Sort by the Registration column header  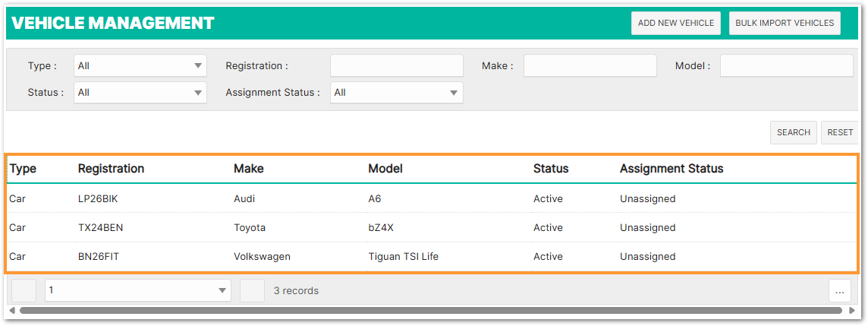click(x=111, y=169)
